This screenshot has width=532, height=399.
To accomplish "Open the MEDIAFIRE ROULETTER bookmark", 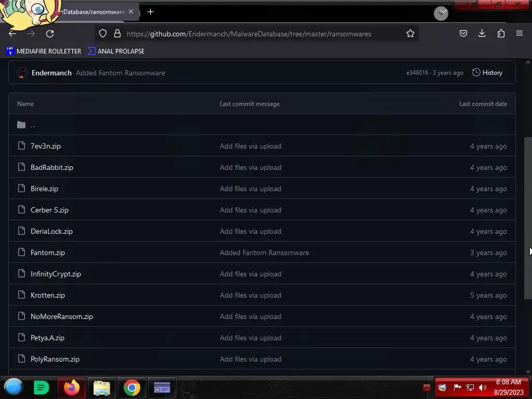I will click(x=44, y=51).
